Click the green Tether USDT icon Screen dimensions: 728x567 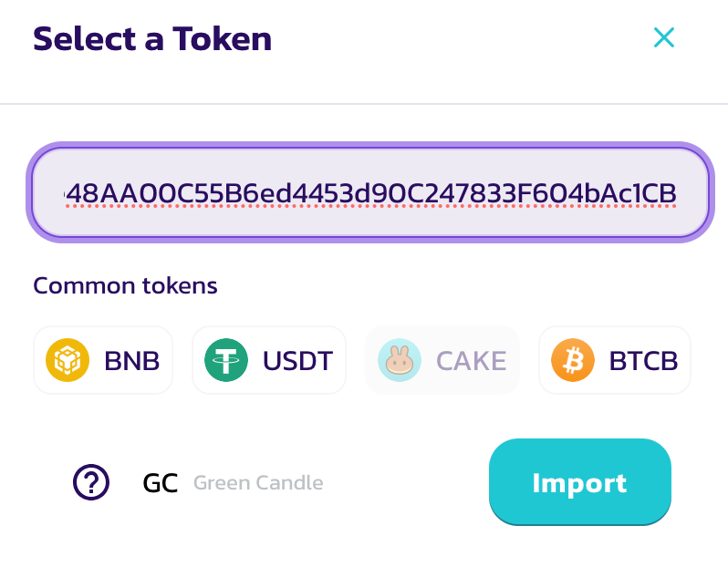[226, 361]
